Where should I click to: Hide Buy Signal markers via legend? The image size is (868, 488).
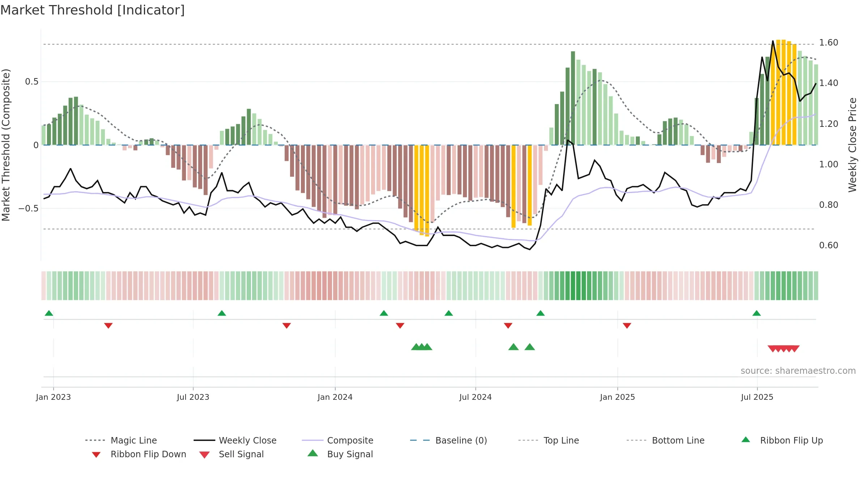click(x=340, y=454)
